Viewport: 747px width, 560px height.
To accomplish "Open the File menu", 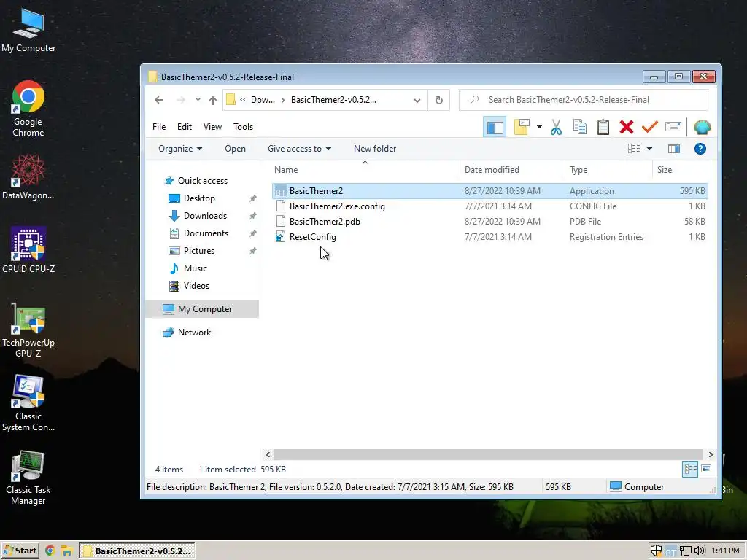I will [159, 127].
